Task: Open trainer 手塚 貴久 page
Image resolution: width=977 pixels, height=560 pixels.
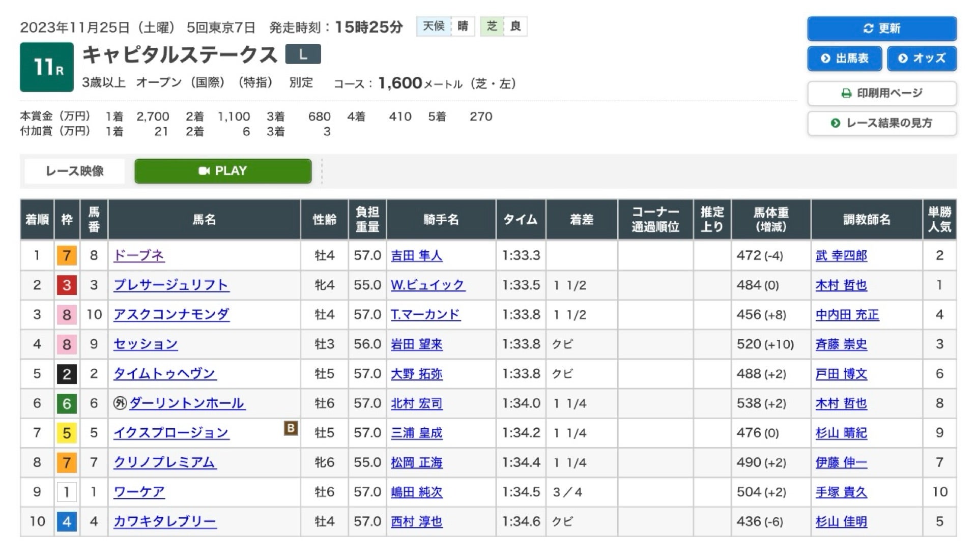Action: pyautogui.click(x=841, y=492)
